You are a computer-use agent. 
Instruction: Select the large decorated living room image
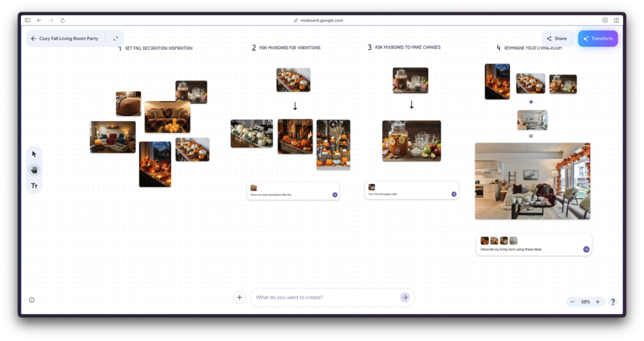pyautogui.click(x=532, y=181)
